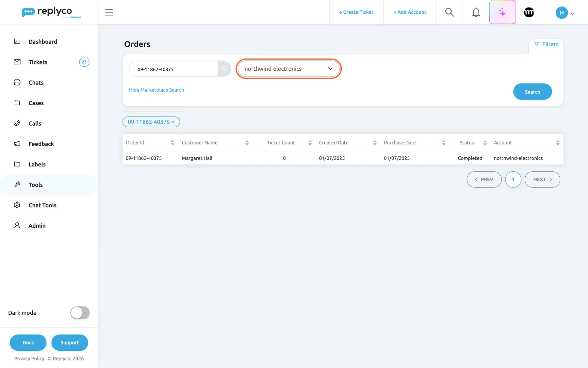The image size is (588, 368).
Task: Open the Docs button
Action: (x=28, y=342)
